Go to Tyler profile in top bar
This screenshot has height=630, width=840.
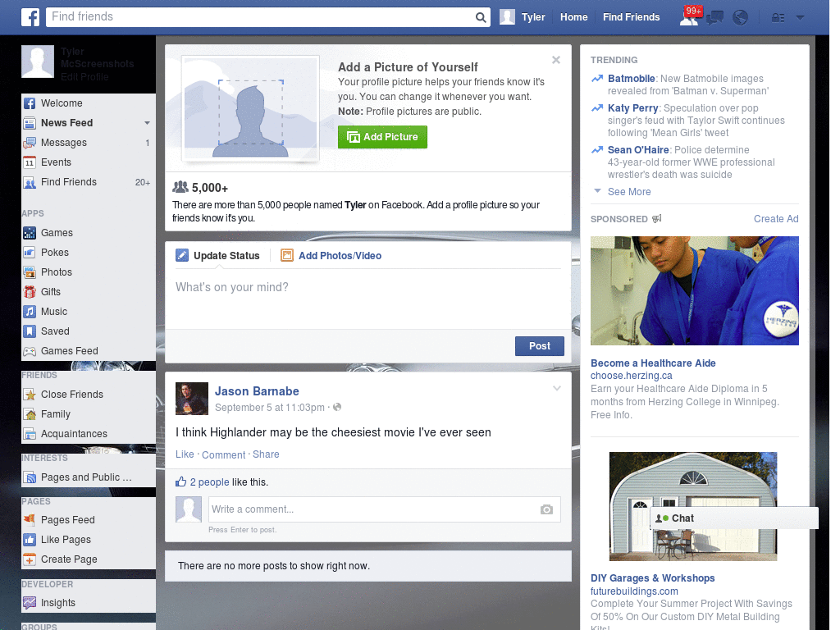pyautogui.click(x=523, y=17)
